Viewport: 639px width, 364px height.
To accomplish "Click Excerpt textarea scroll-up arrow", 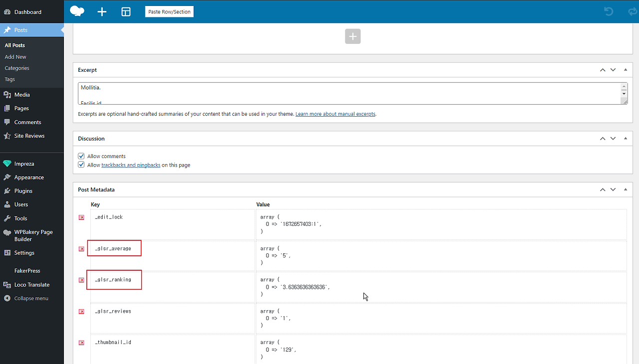I will pos(624,87).
